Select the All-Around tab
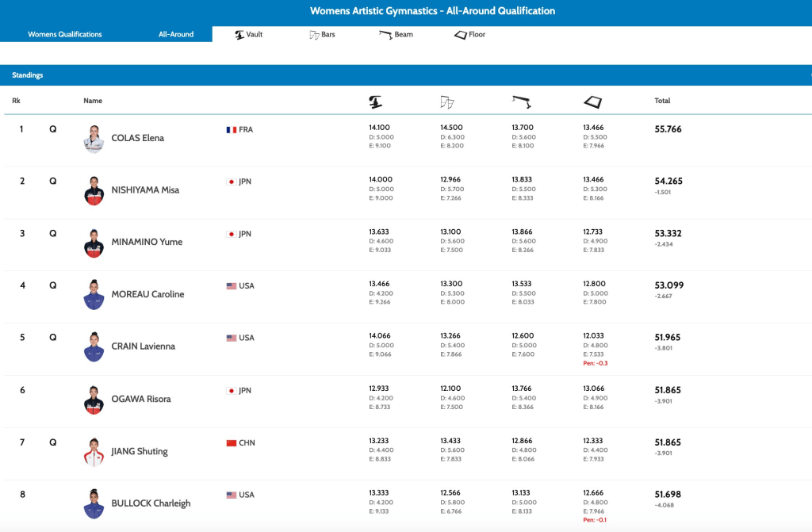 (176, 35)
